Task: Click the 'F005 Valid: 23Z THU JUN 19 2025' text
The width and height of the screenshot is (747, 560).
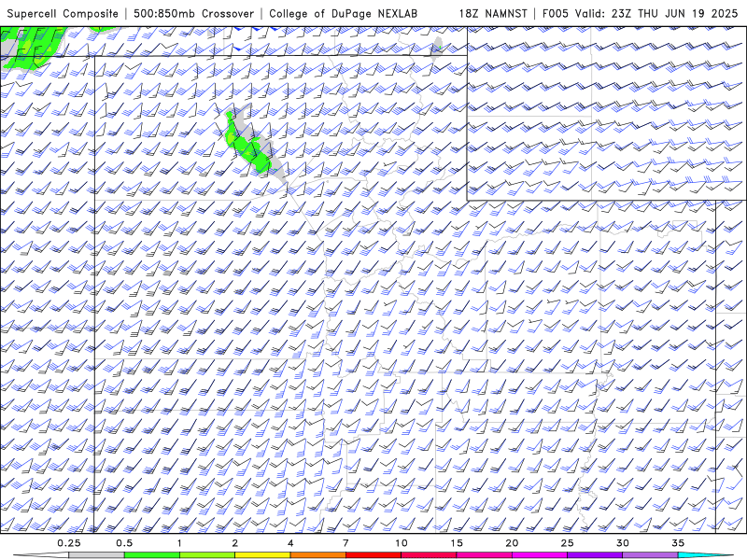Action: pos(640,14)
